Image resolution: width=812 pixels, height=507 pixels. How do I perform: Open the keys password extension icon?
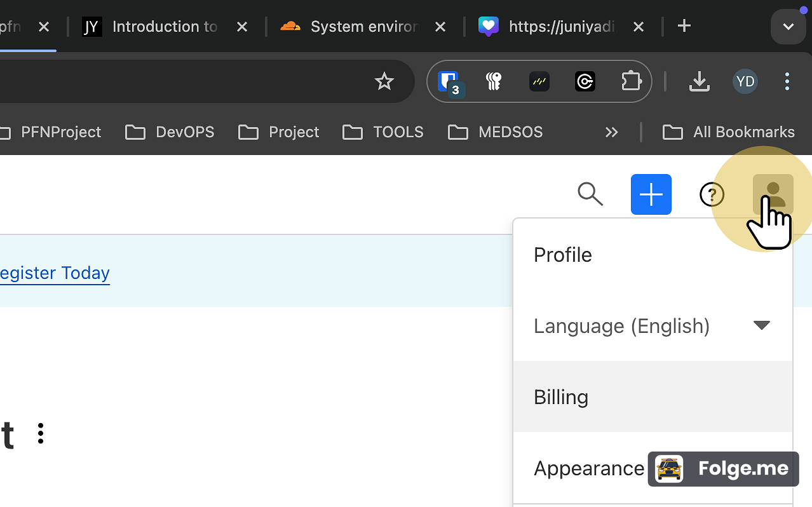pyautogui.click(x=494, y=81)
